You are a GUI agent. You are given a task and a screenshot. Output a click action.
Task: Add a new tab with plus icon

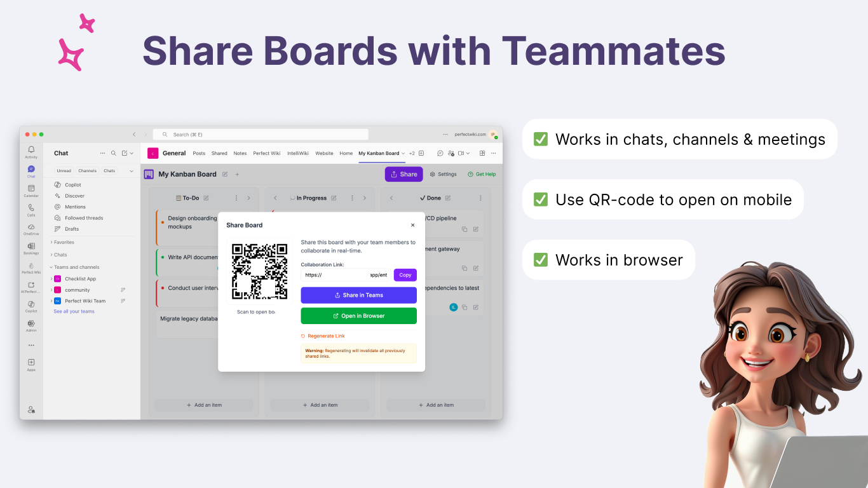click(421, 153)
